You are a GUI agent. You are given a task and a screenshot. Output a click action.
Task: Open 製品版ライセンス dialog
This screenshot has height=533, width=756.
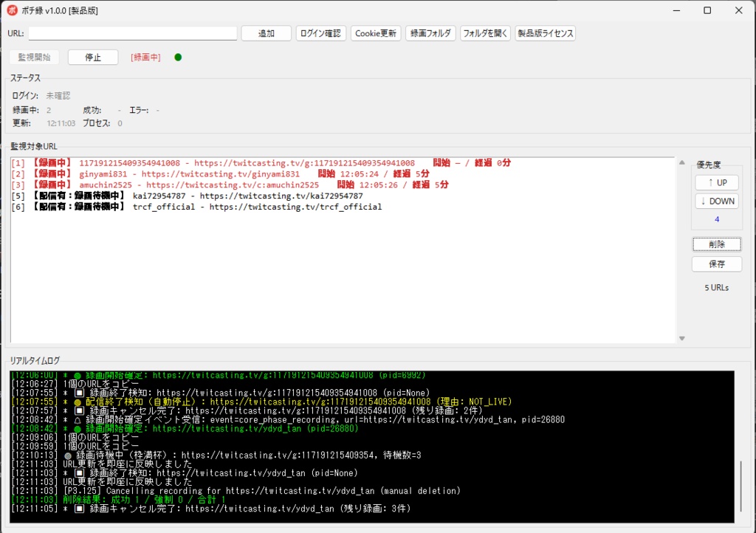546,33
